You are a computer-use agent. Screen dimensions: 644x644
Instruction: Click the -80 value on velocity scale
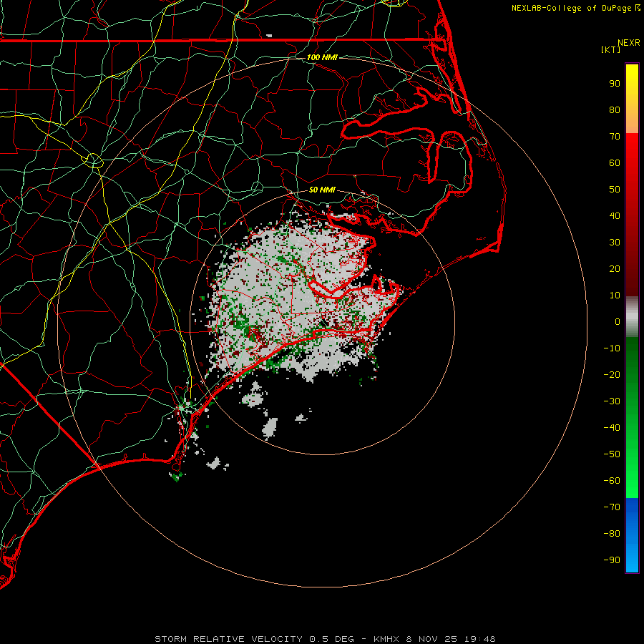pos(612,534)
